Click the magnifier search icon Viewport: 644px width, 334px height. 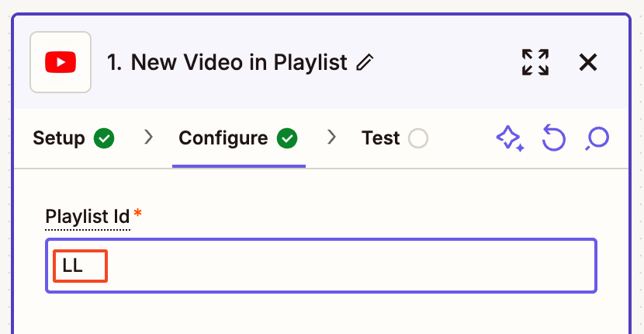click(x=597, y=139)
